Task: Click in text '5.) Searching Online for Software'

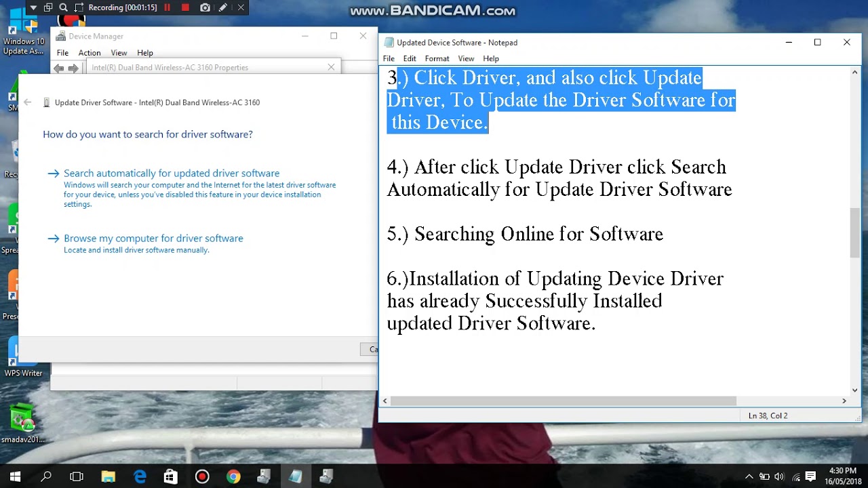Action: point(525,234)
